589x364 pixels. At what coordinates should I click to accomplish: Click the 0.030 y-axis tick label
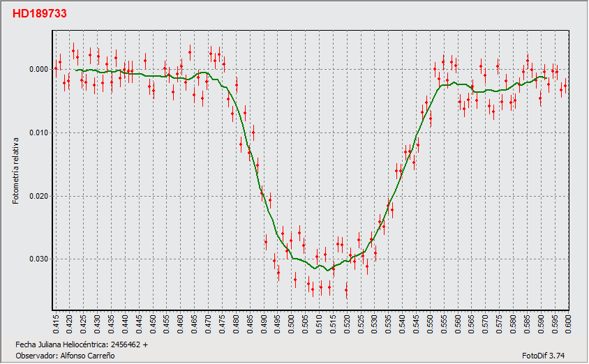38,259
